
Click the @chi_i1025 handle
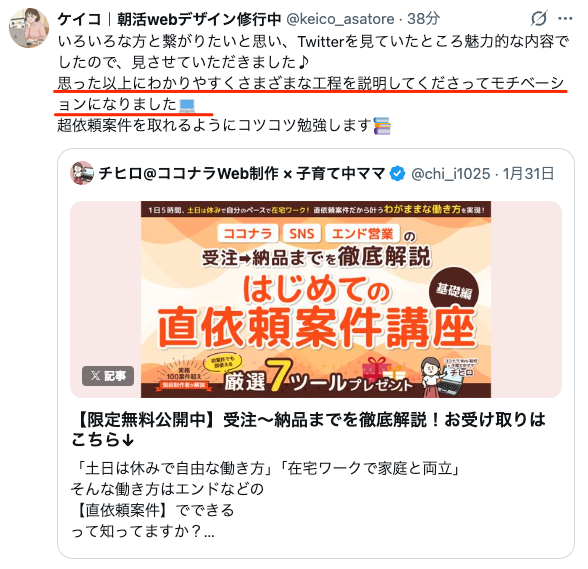450,174
